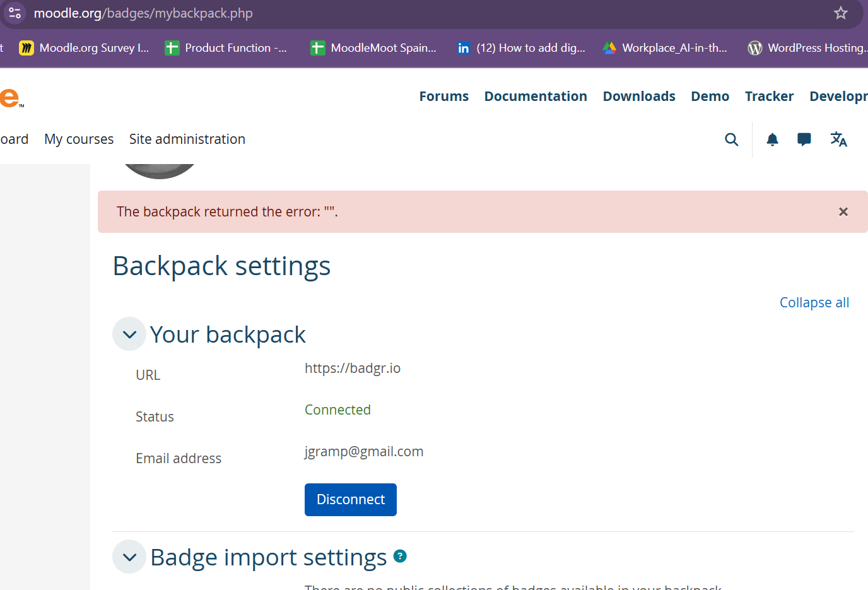Open the WordPress Hosting bookmark
The height and width of the screenshot is (590, 868).
point(806,48)
